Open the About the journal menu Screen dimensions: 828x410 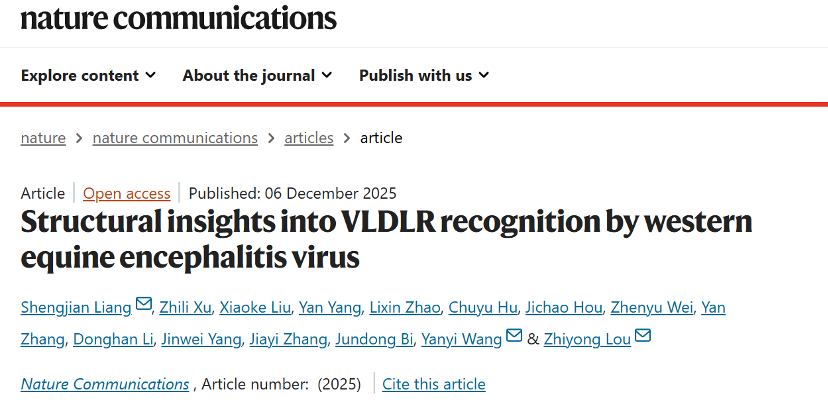(257, 75)
